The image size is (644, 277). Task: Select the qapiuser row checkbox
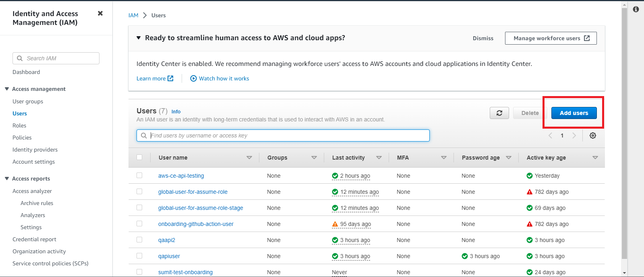[x=139, y=256]
